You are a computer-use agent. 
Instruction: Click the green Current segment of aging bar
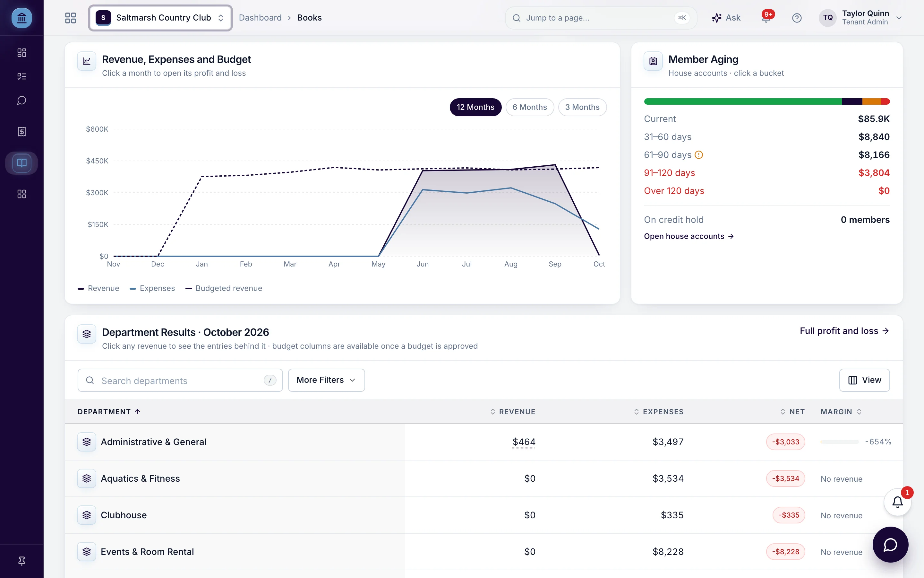743,101
